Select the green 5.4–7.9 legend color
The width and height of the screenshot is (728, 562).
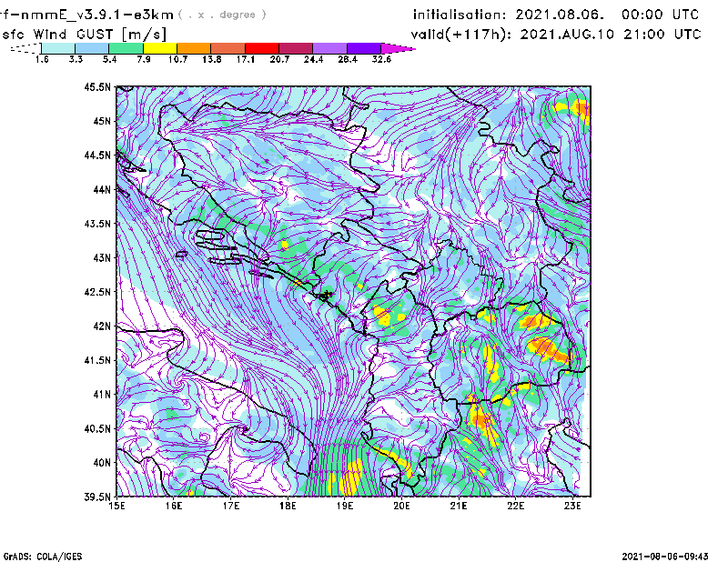click(x=126, y=47)
